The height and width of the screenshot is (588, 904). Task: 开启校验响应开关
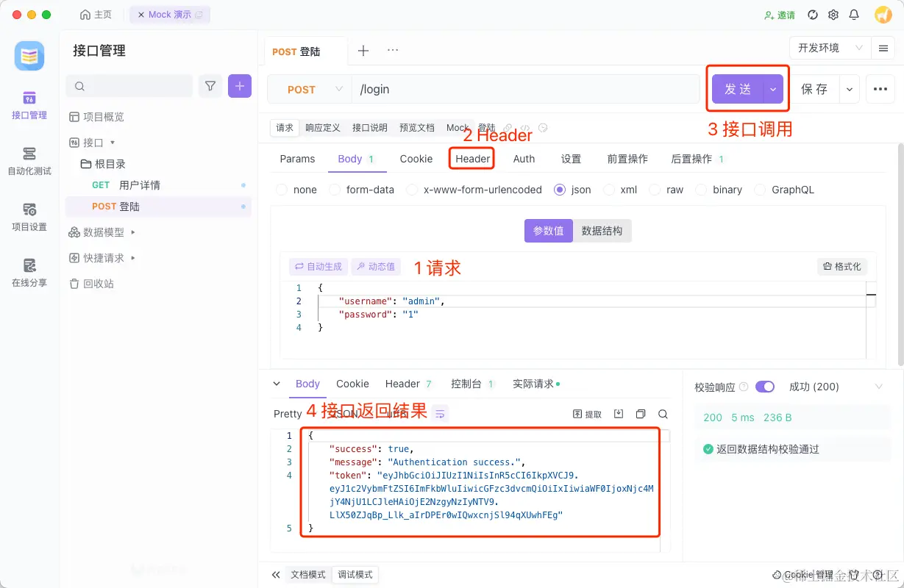coord(765,386)
